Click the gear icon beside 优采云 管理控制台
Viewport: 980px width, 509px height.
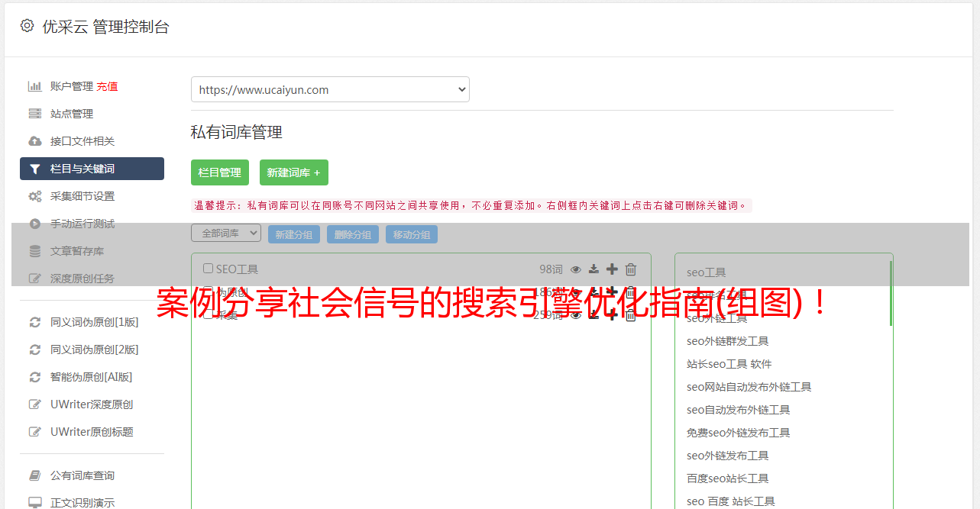pos(27,26)
